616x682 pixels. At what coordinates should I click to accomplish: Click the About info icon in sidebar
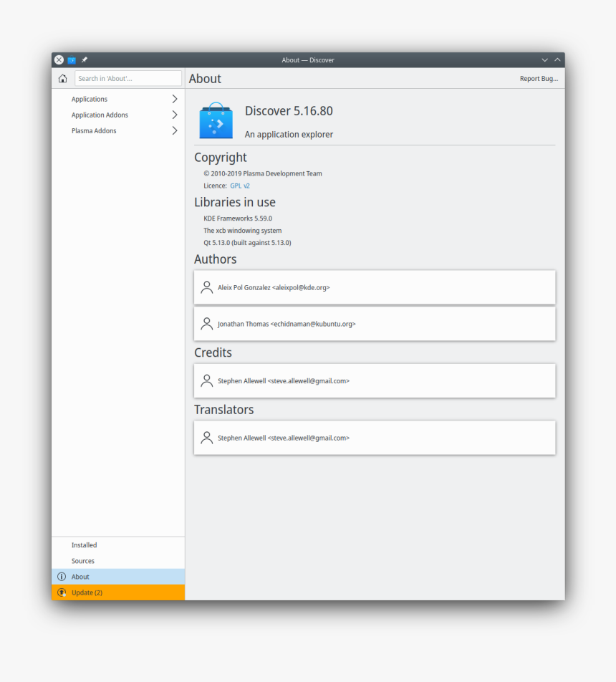coord(62,577)
